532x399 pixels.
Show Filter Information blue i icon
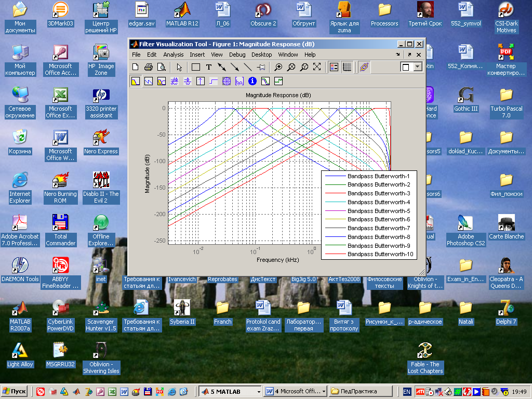click(252, 82)
